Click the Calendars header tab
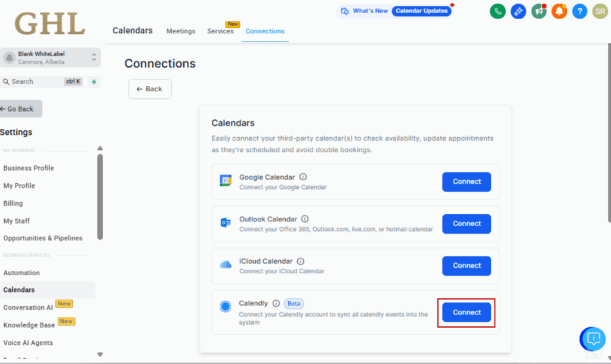Viewport: 611px width, 364px height. 132,30
